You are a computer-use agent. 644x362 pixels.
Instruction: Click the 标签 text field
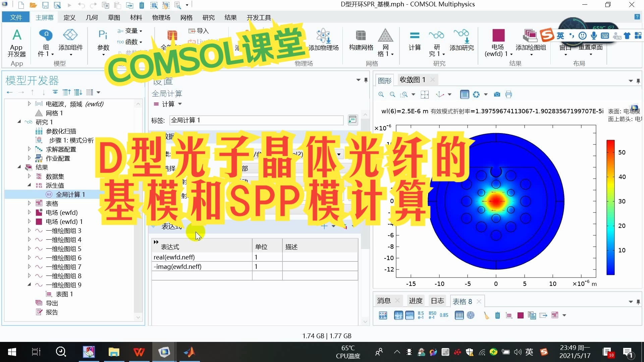(x=256, y=120)
